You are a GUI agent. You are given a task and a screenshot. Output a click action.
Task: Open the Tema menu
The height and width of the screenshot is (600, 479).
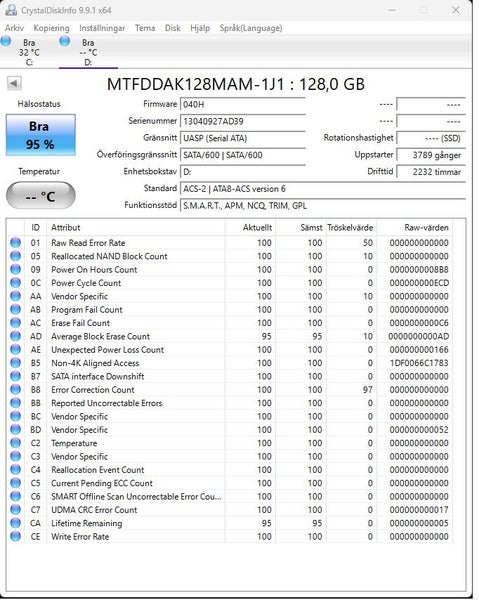pyautogui.click(x=145, y=28)
